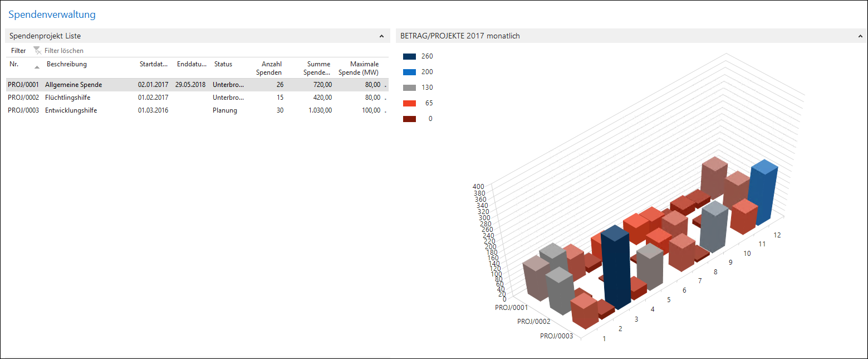Click the Filter löschen funnel icon

[37, 51]
